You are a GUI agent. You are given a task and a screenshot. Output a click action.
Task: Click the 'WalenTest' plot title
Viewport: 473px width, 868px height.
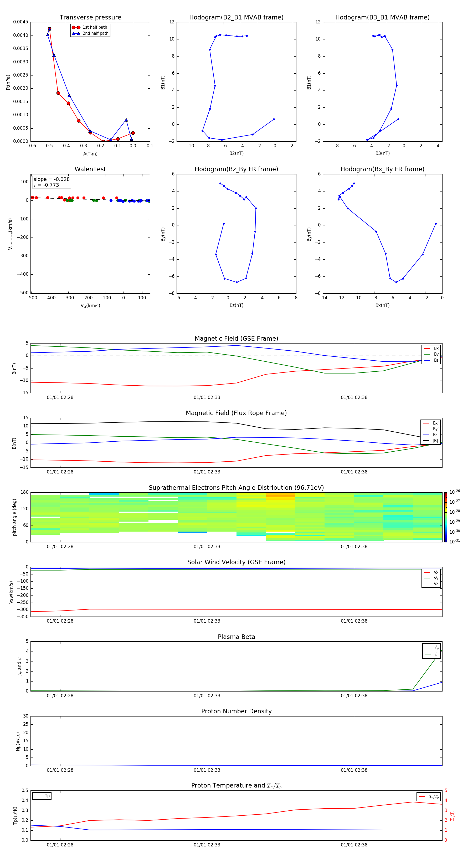pos(90,169)
